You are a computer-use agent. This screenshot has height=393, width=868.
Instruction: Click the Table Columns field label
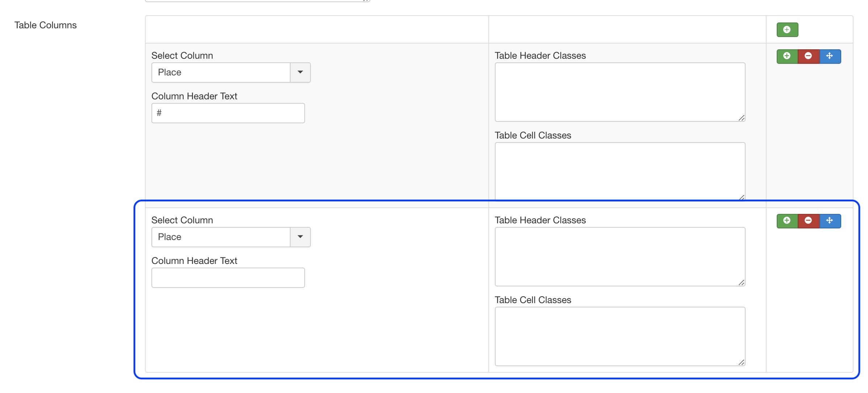[46, 25]
